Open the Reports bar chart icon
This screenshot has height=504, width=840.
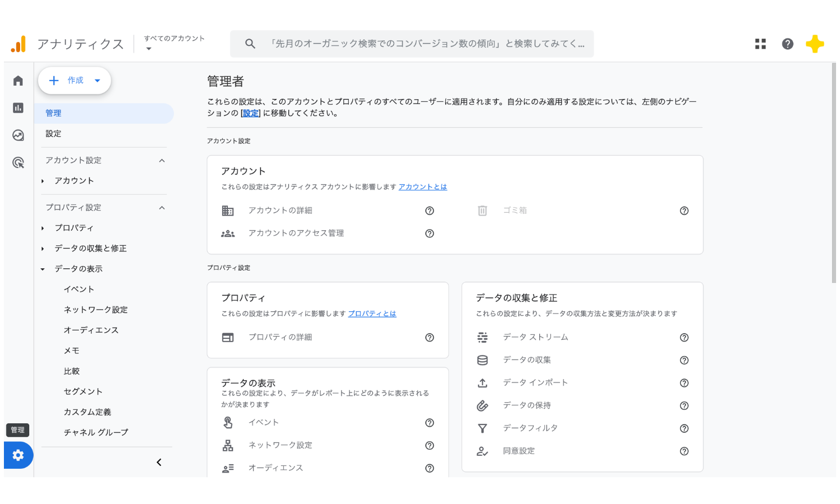18,108
